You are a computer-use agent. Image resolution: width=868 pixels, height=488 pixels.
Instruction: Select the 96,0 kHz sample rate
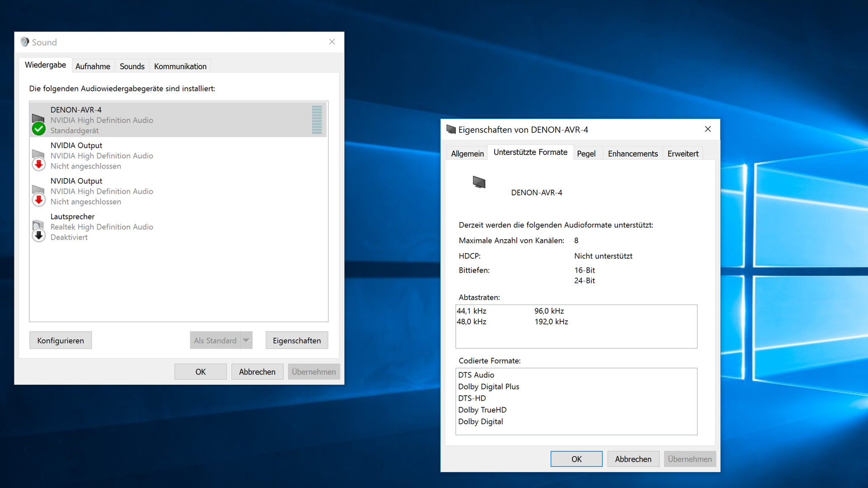(x=549, y=311)
